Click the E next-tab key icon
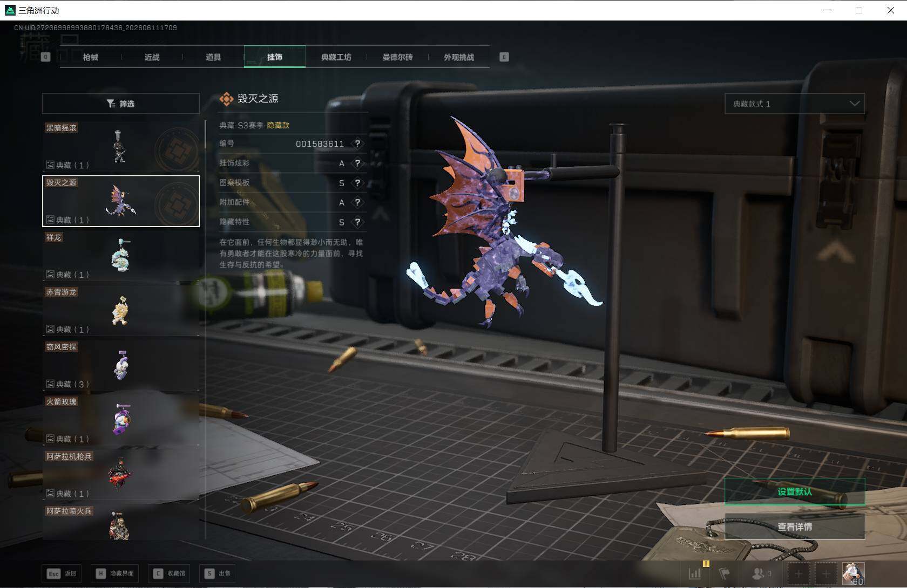Viewport: 907px width, 588px height. tap(504, 57)
